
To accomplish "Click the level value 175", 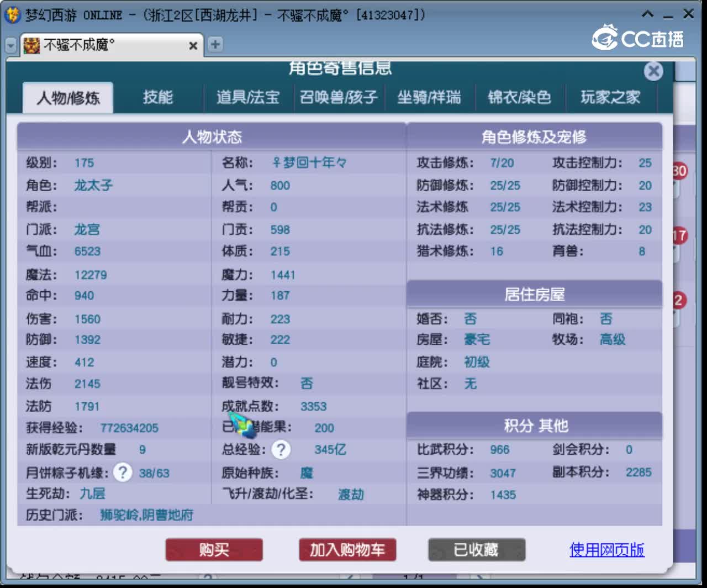I will pos(84,163).
